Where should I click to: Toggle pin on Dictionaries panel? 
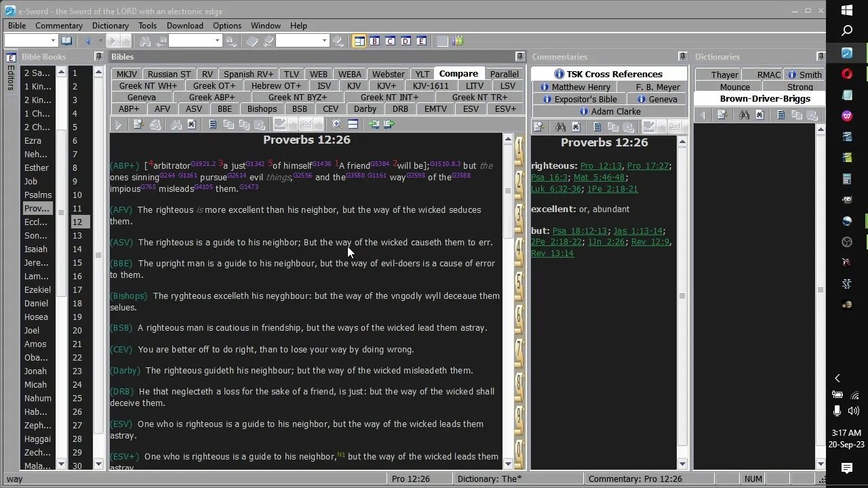[x=820, y=56]
